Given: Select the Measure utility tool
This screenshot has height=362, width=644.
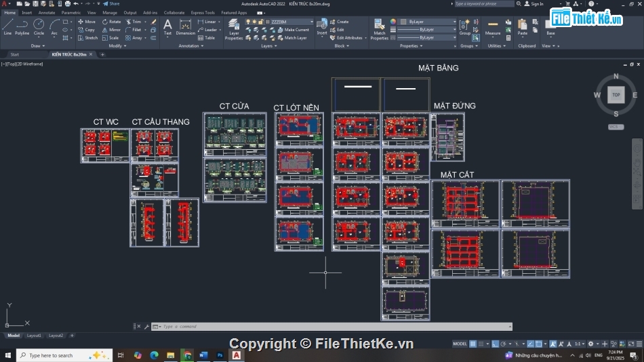Looking at the screenshot, I should 493,27.
